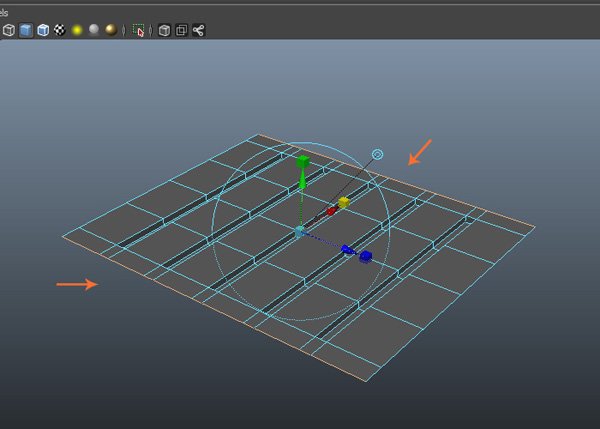Viewport: 600px width, 429px height.
Task: Enable Textured display checker-ball icon
Action: 59,30
